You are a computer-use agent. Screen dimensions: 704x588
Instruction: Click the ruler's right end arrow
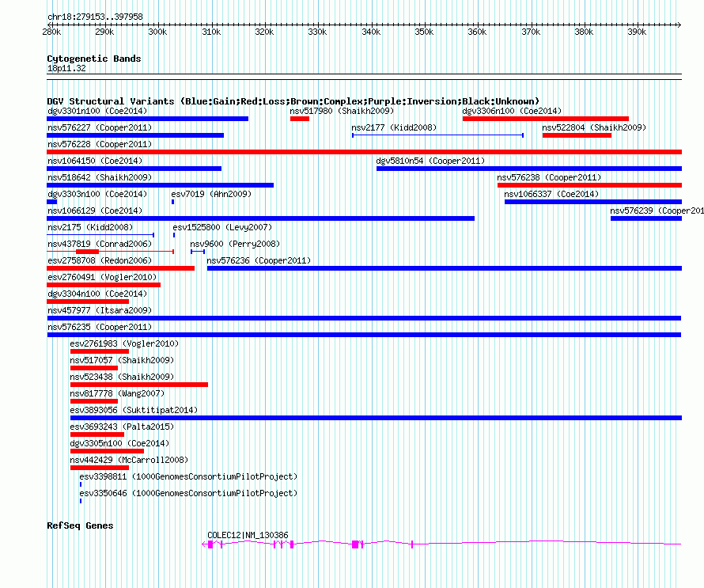pyautogui.click(x=679, y=25)
